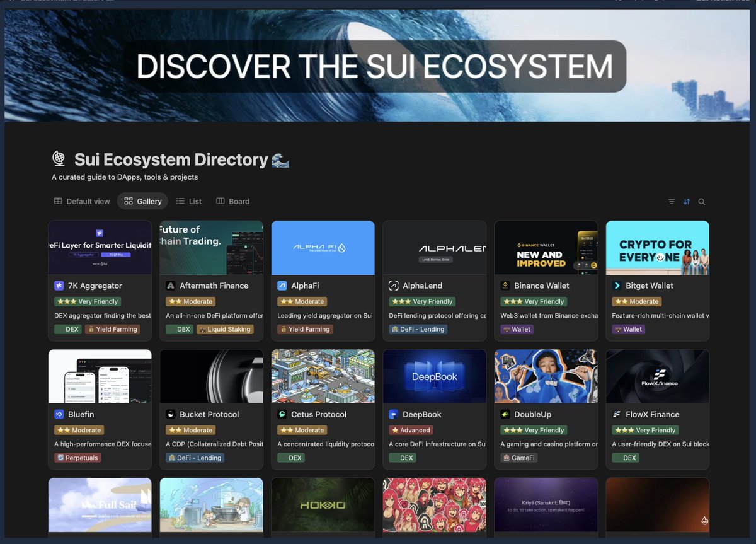Image resolution: width=756 pixels, height=544 pixels.
Task: Open the Binance Wallet cover image
Action: point(546,248)
